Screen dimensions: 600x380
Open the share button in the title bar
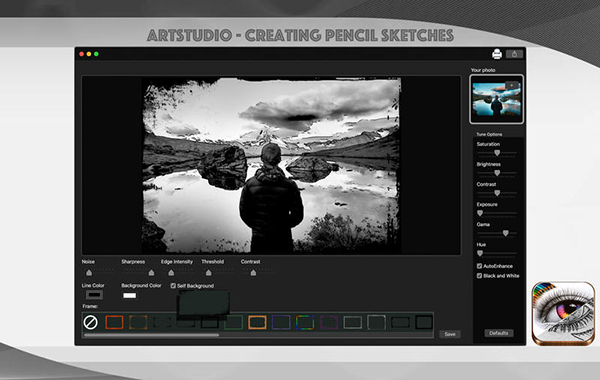click(x=514, y=54)
